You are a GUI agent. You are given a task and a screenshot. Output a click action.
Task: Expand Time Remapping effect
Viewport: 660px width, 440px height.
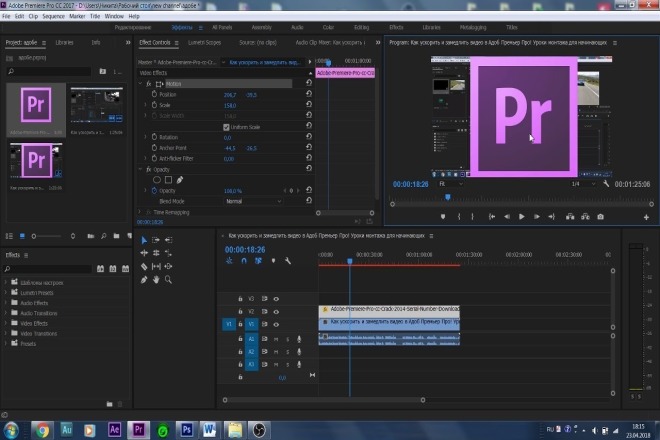coord(140,212)
